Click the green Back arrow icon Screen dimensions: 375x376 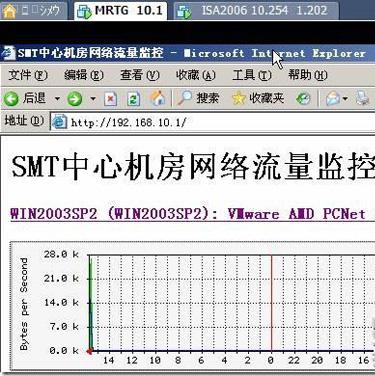tap(11, 99)
